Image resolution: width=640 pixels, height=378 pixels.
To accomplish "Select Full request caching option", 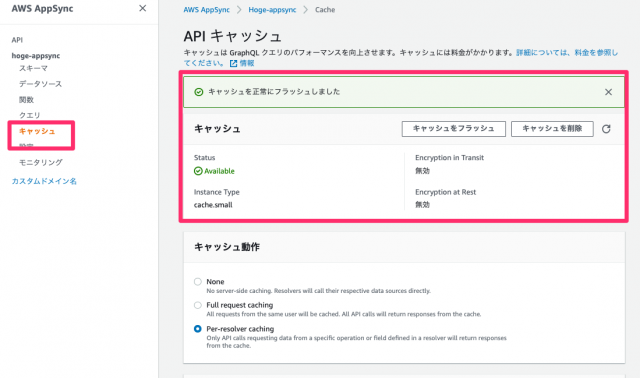I will coord(198,305).
